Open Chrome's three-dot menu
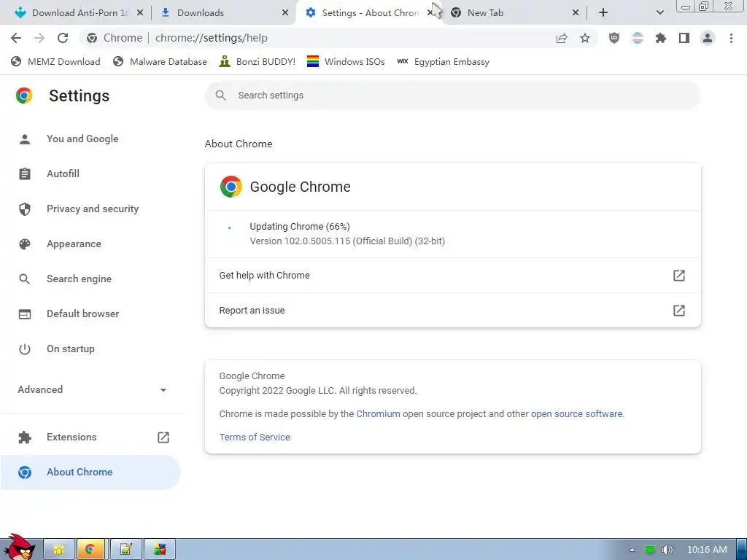This screenshot has width=747, height=560. tap(731, 38)
